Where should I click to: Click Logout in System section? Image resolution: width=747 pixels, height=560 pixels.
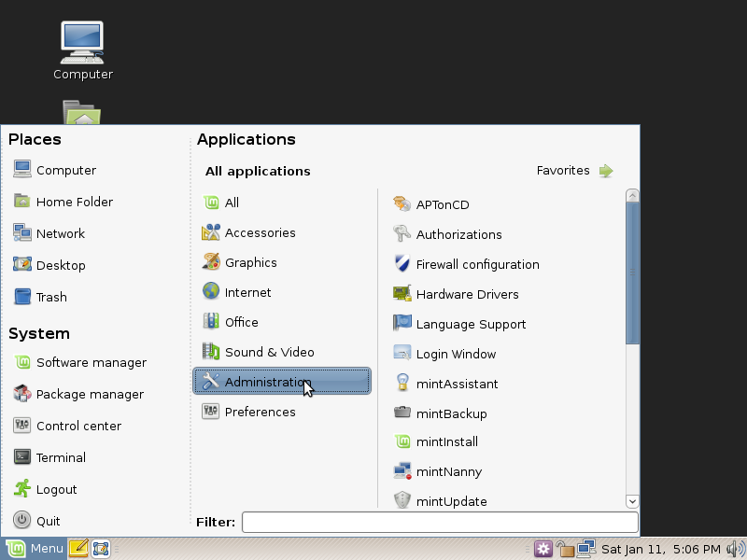pos(45,489)
